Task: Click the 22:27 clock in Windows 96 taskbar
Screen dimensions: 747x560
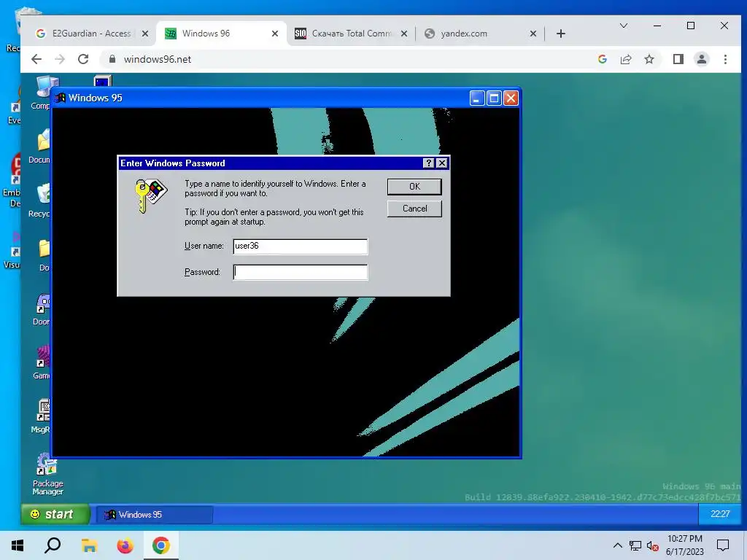Action: 719,514
